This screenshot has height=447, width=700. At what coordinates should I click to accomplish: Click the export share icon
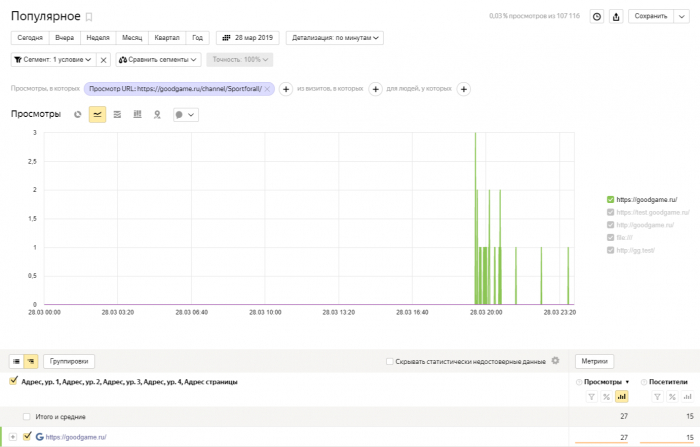616,17
